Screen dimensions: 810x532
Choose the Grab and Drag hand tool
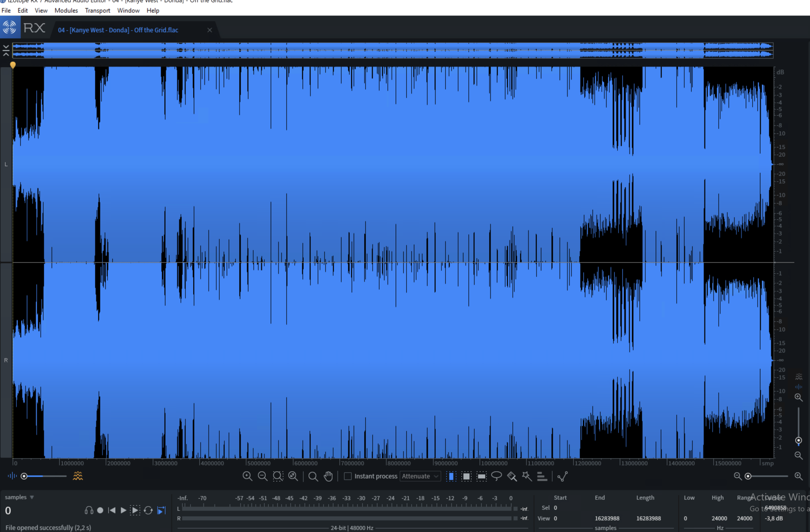(328, 476)
